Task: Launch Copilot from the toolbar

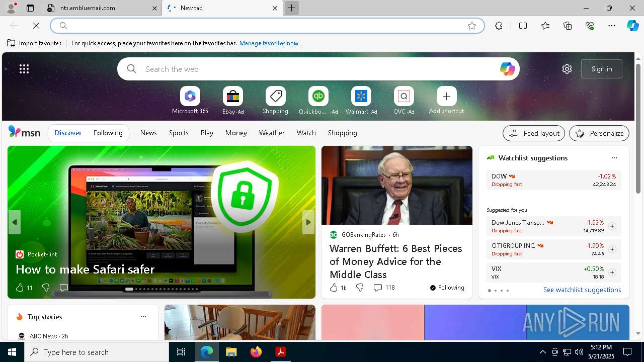Action: (x=632, y=26)
